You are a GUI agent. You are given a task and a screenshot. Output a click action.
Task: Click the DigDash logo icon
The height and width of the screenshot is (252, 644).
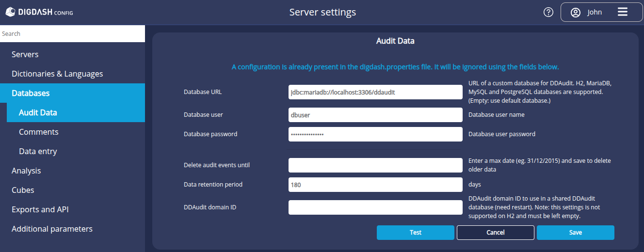pos(10,12)
